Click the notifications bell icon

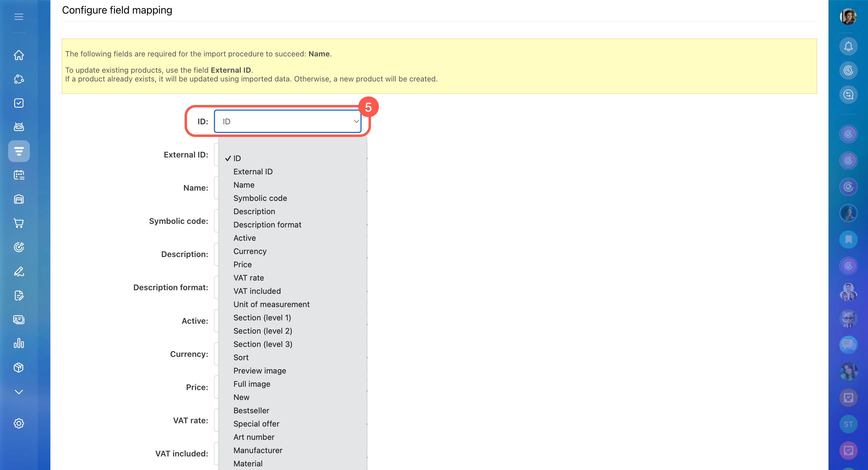[848, 46]
